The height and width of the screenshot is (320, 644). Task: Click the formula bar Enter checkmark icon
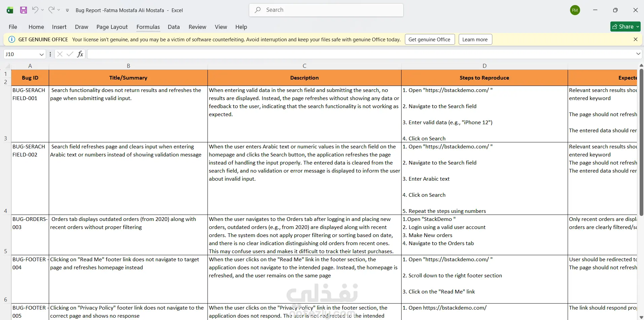[70, 54]
